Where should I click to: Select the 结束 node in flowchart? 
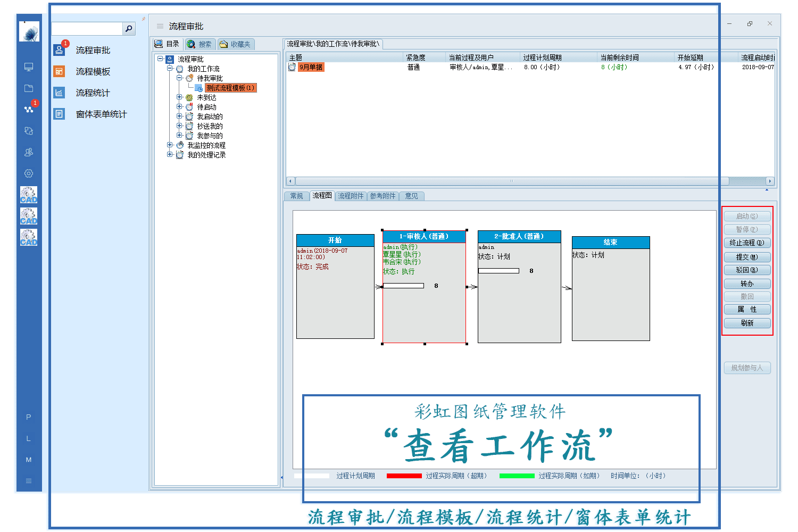611,288
